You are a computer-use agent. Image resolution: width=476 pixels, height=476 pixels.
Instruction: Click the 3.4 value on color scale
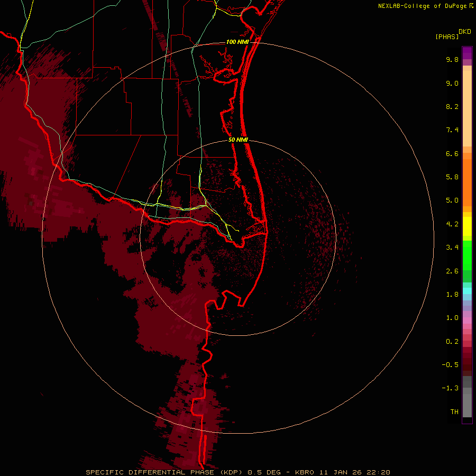coord(452,248)
